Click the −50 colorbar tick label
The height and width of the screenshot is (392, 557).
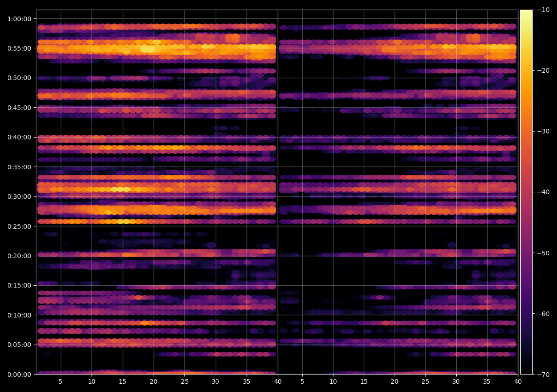click(543, 253)
